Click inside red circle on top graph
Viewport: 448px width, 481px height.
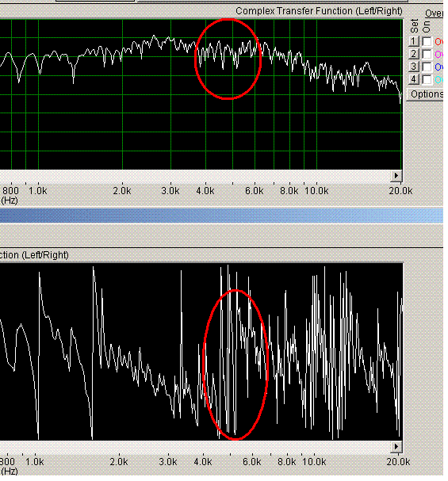pos(228,59)
